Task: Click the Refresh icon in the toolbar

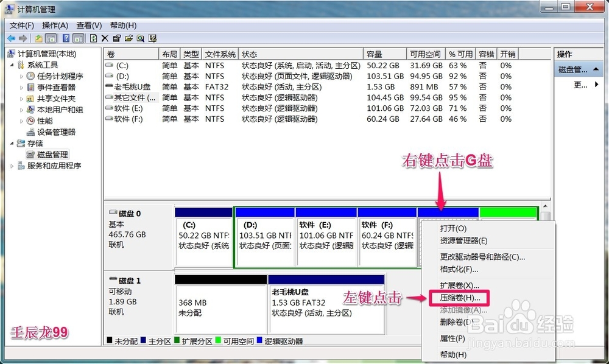Action: coord(93,38)
